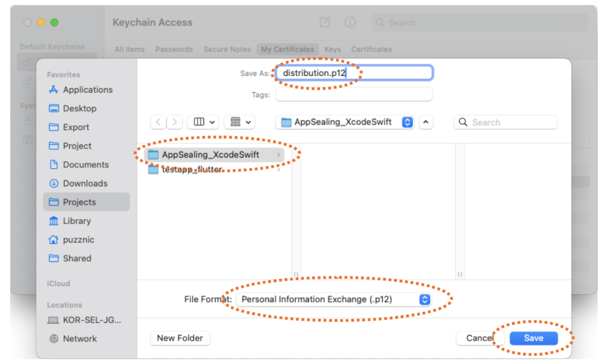
Task: Collapse the dialog with the chevron button
Action: coord(426,122)
